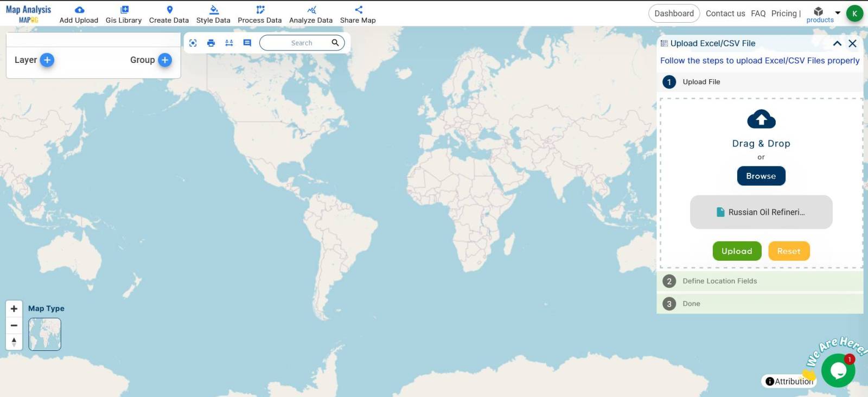Expand the Define Location Fields step
Viewport: 868px width, 397px height.
pyautogui.click(x=719, y=281)
